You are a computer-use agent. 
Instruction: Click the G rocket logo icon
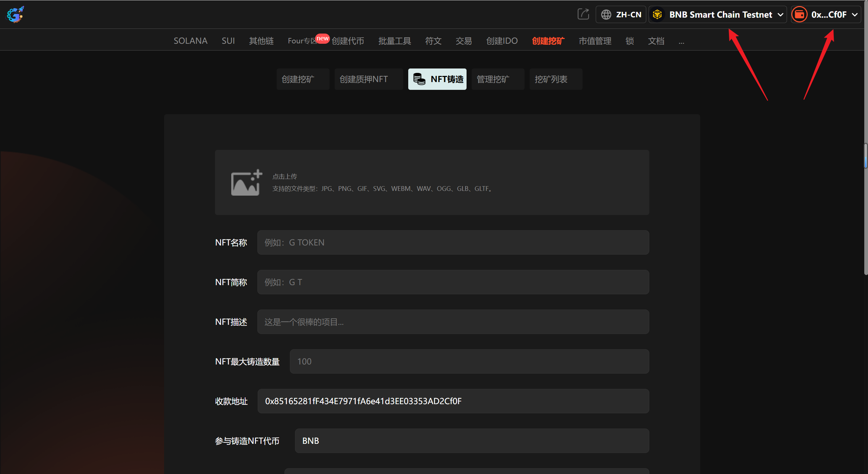tap(15, 14)
